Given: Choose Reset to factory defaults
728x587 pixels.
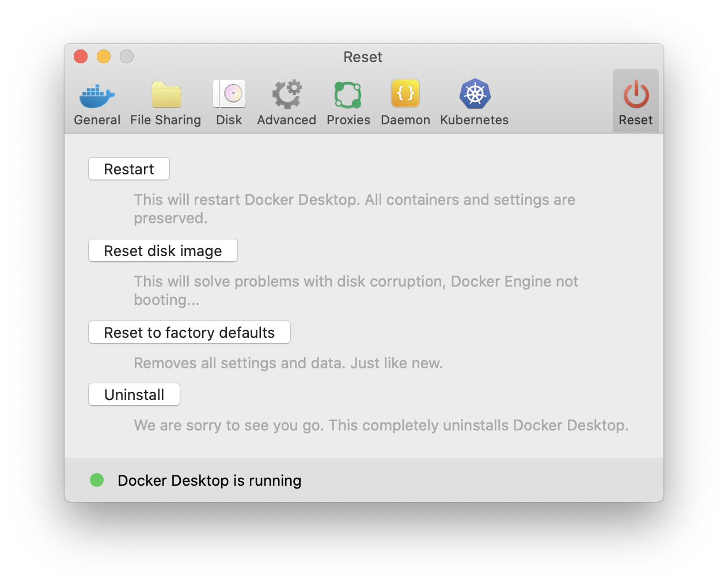Looking at the screenshot, I should click(189, 332).
